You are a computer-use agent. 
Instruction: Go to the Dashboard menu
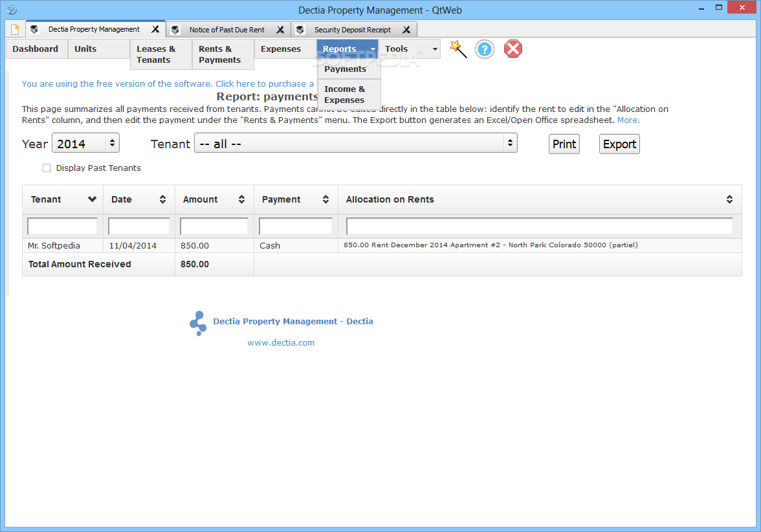[36, 49]
